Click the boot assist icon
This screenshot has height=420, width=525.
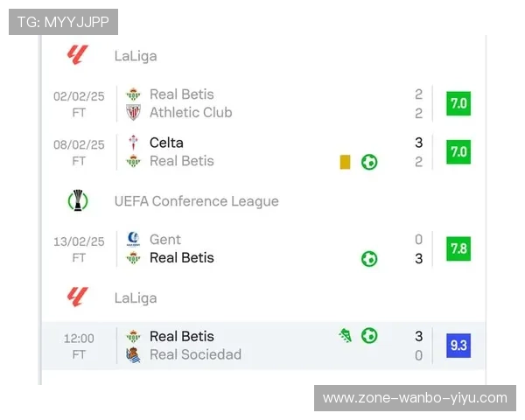point(346,335)
